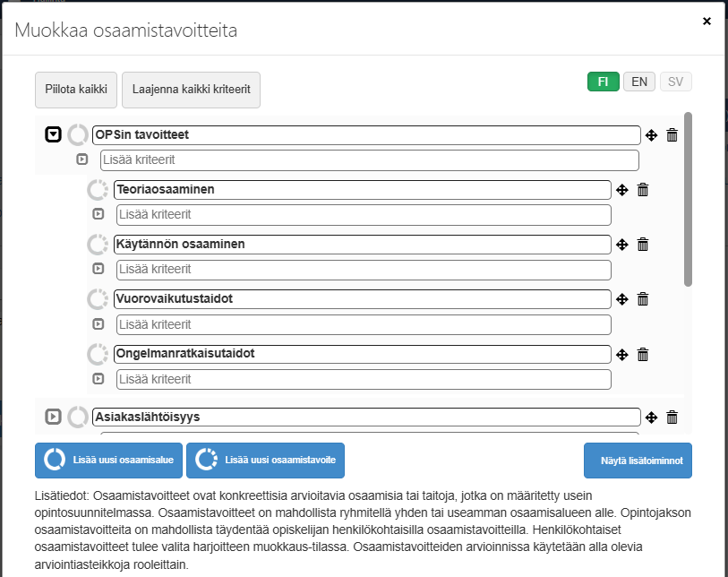Viewport: 728px width, 577px height.
Task: Click move handle for Asiakaslähtöisyys
Action: (x=652, y=417)
